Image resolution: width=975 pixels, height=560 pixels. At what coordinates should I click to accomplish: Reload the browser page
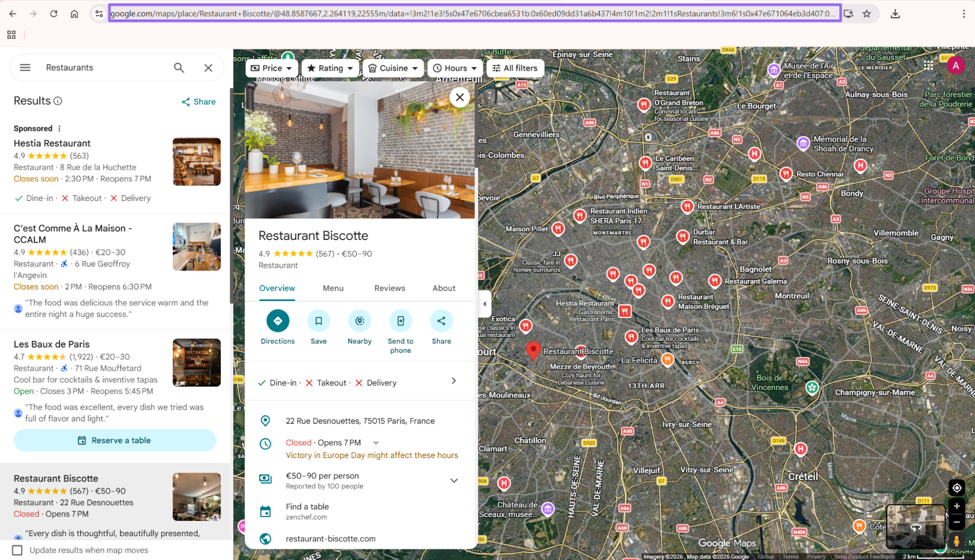pyautogui.click(x=54, y=14)
